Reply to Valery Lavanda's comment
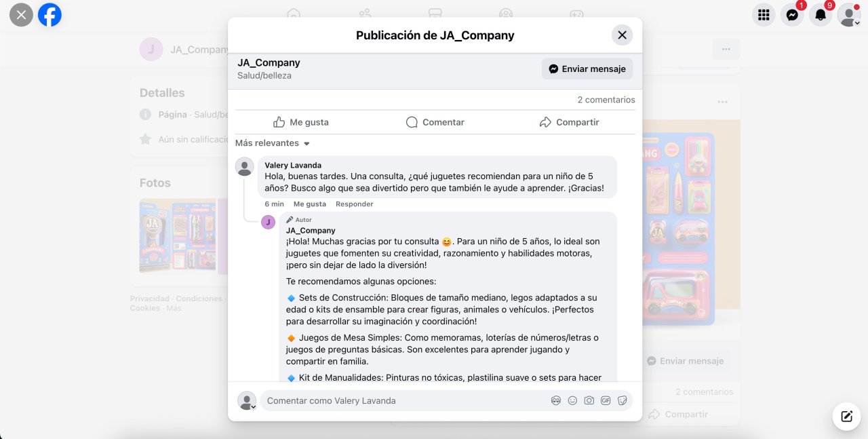 355,204
